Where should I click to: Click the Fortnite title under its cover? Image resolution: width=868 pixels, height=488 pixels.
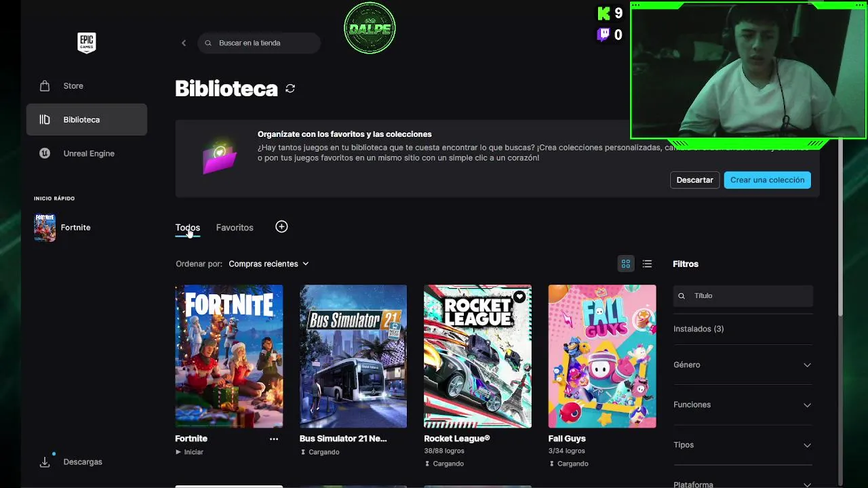(x=191, y=439)
